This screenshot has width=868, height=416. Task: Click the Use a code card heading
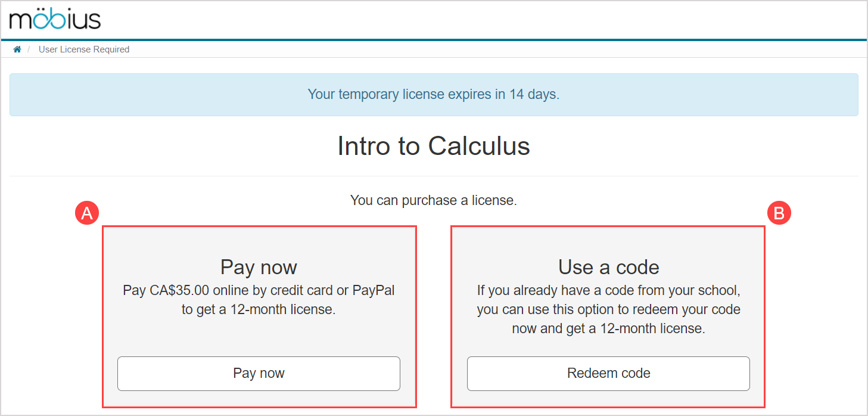coord(608,267)
